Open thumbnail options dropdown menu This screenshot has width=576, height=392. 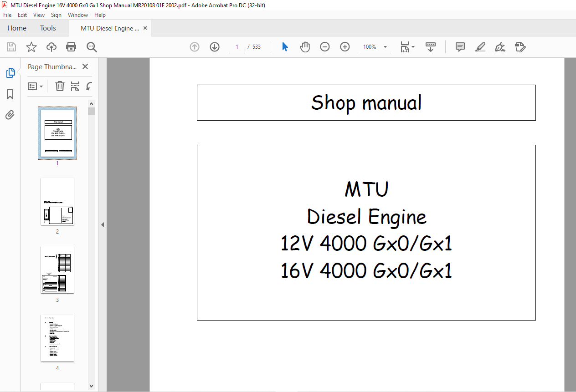(x=35, y=86)
